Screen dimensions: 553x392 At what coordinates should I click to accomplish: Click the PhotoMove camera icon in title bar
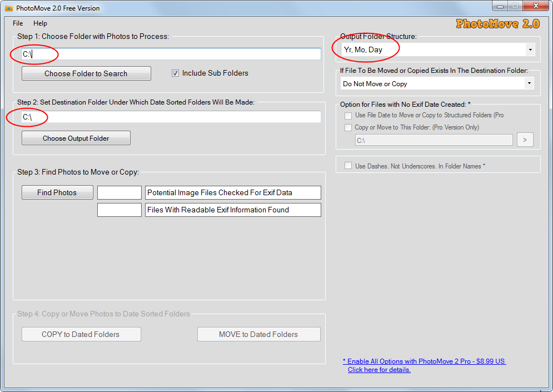coord(8,8)
